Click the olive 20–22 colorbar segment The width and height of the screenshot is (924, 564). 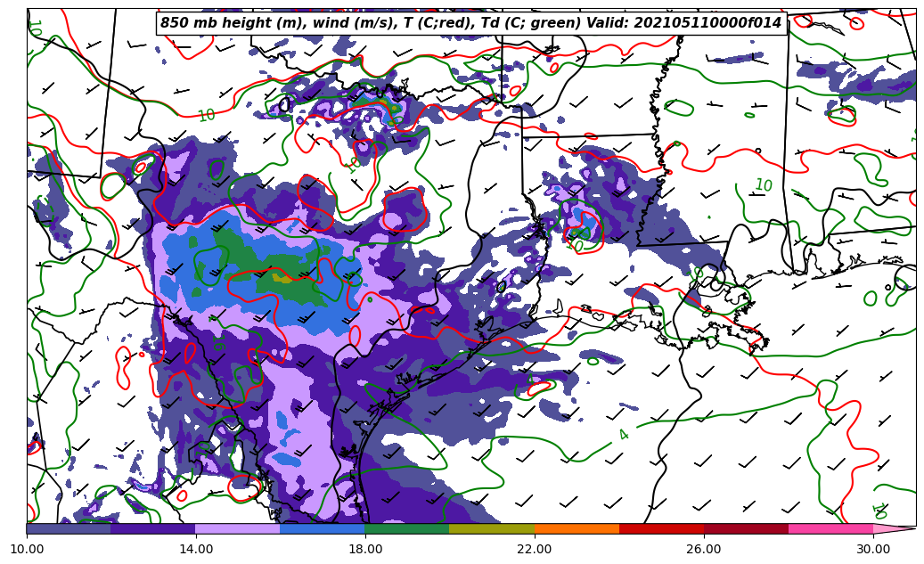coord(492,528)
